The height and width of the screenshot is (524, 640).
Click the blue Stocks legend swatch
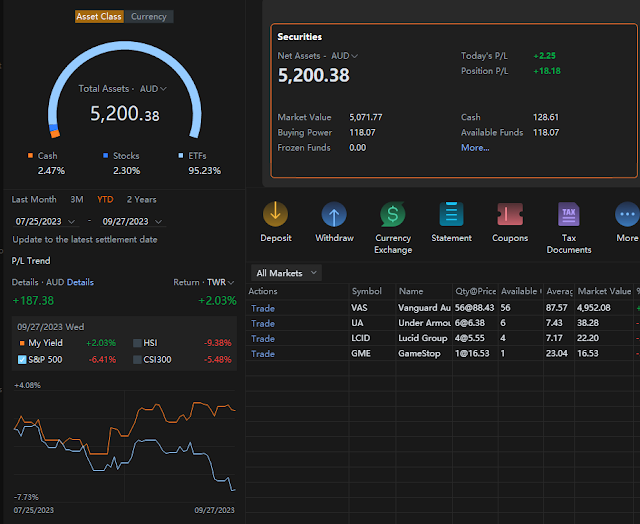pos(106,155)
